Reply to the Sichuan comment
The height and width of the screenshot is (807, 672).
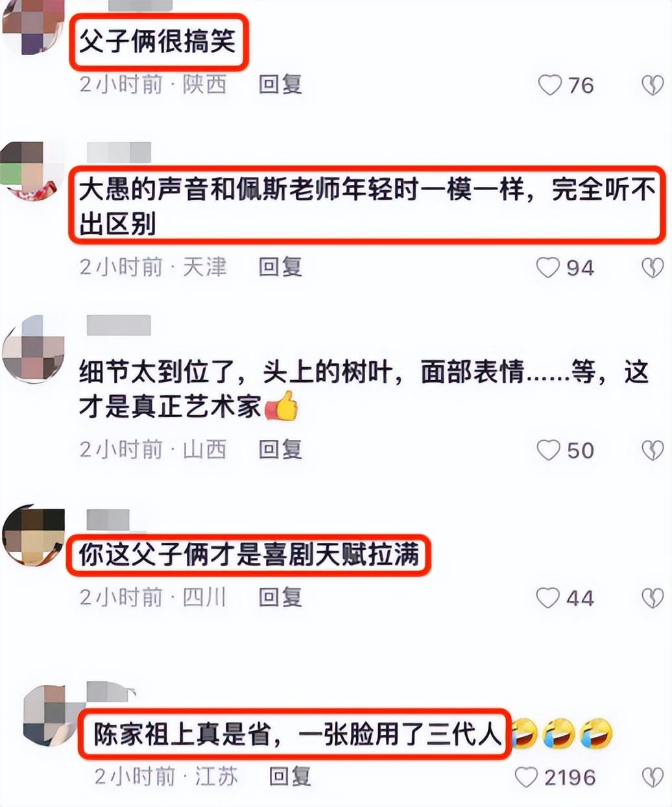pyautogui.click(x=280, y=597)
